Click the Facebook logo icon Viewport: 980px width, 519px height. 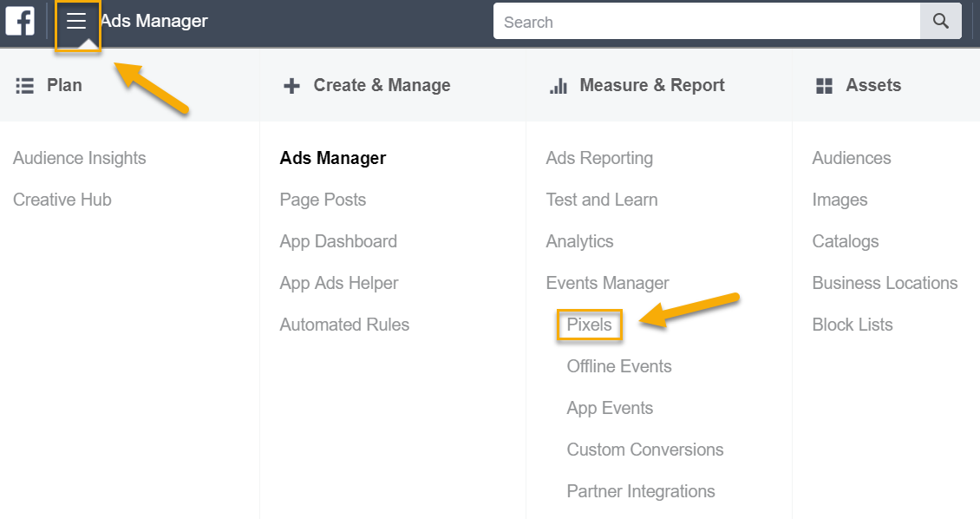20,21
